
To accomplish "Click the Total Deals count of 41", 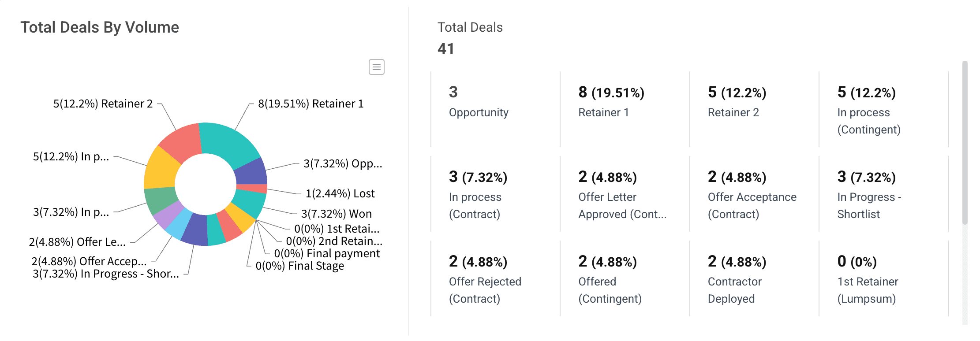I will (x=446, y=49).
